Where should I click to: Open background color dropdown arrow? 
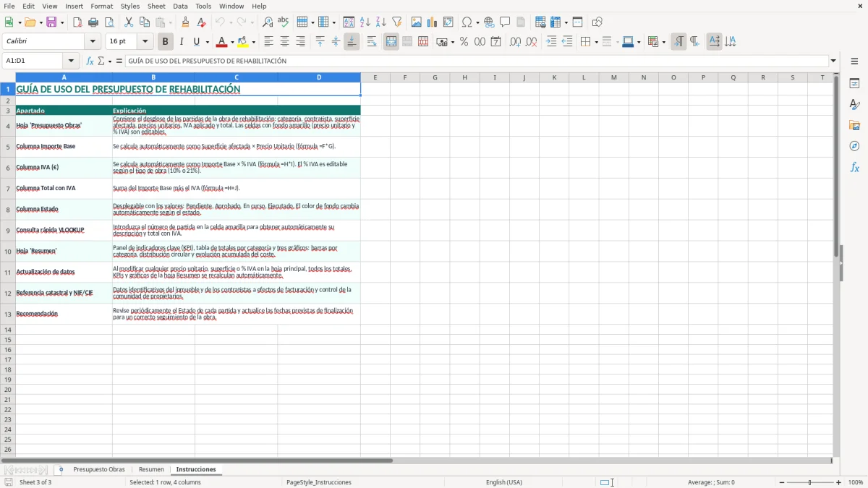pyautogui.click(x=253, y=42)
